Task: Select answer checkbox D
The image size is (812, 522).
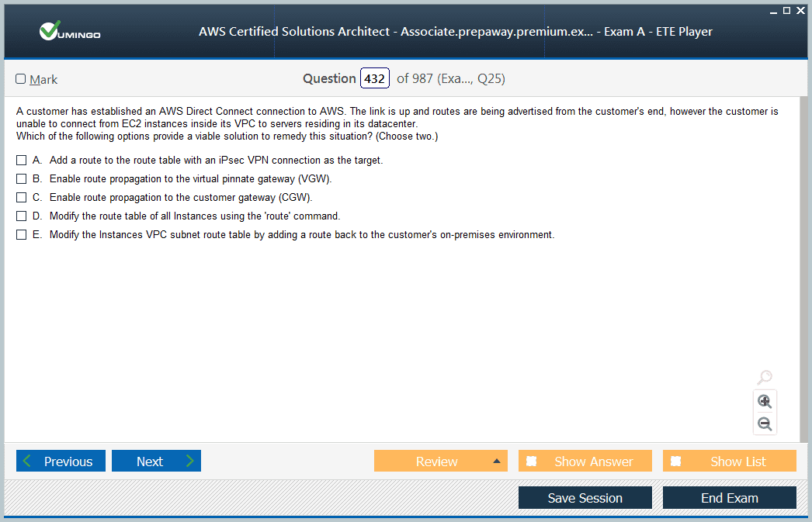Action: point(21,216)
